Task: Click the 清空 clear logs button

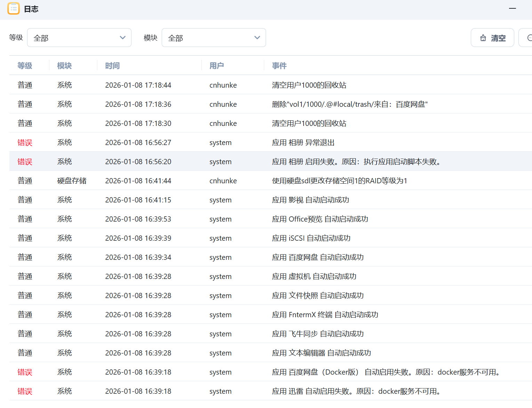Action: click(492, 38)
